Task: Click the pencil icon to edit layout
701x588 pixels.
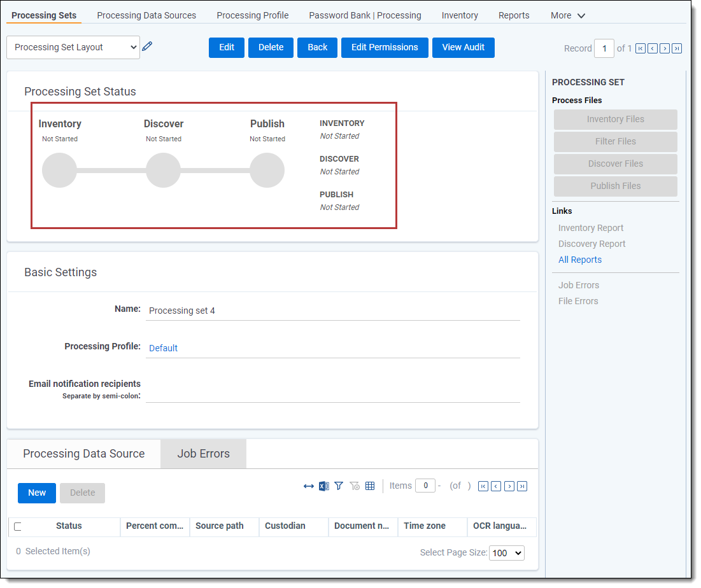Action: [147, 46]
